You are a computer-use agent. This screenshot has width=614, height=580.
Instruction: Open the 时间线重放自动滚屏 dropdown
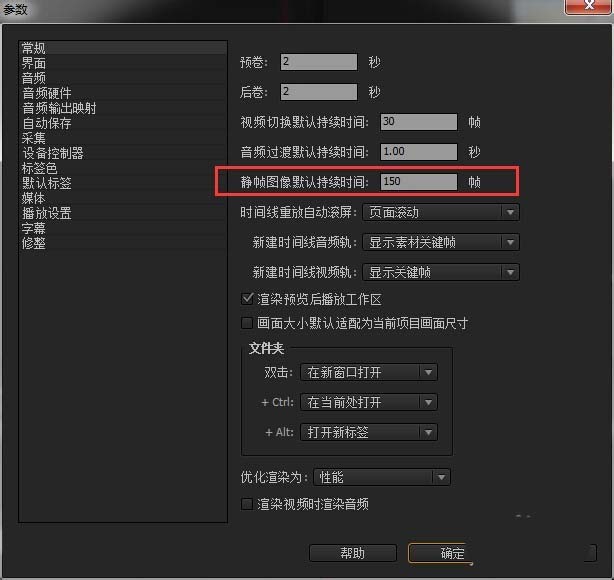(441, 212)
